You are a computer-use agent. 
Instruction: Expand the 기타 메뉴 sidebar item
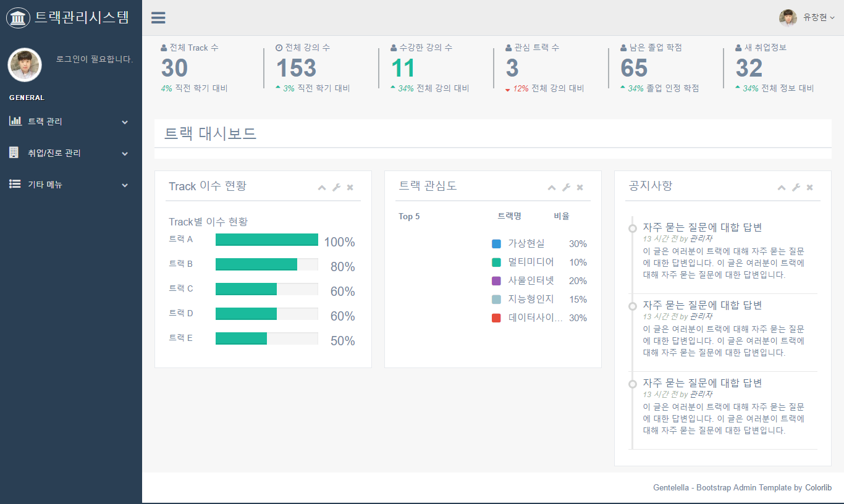[69, 185]
